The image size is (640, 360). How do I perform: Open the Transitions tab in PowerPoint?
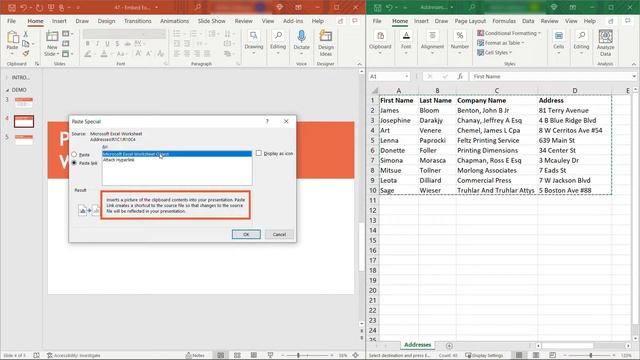pyautogui.click(x=138, y=21)
